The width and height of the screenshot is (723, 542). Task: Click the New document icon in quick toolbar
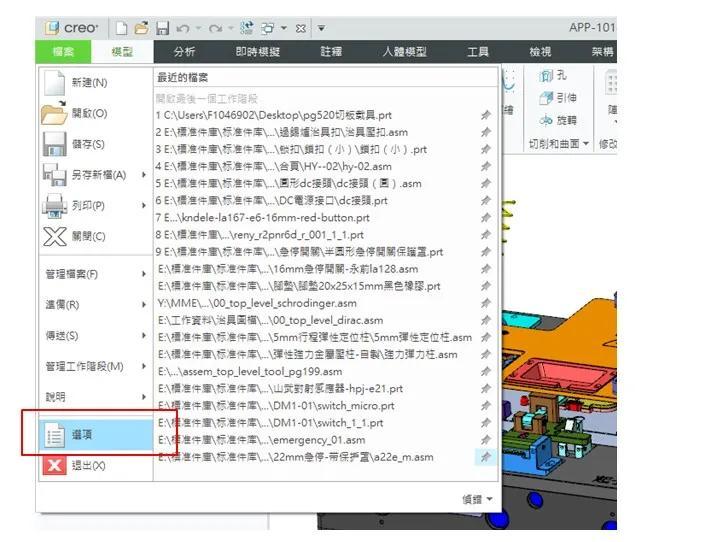pos(121,28)
